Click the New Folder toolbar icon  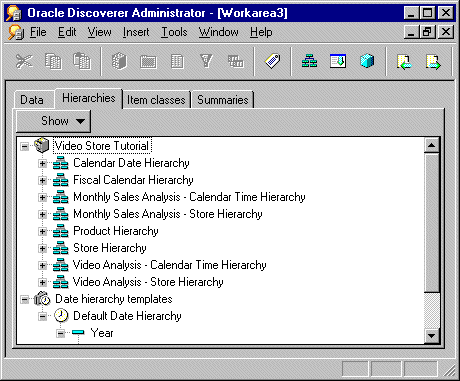[148, 62]
